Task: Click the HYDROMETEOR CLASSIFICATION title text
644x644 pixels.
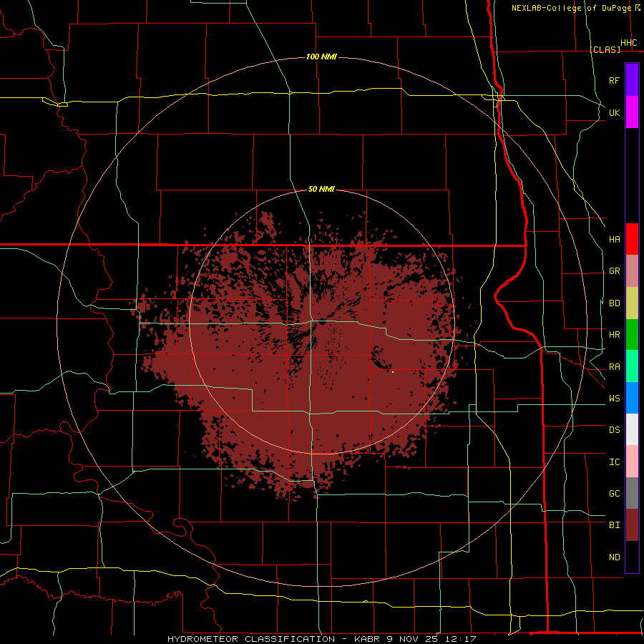Action: click(x=251, y=639)
